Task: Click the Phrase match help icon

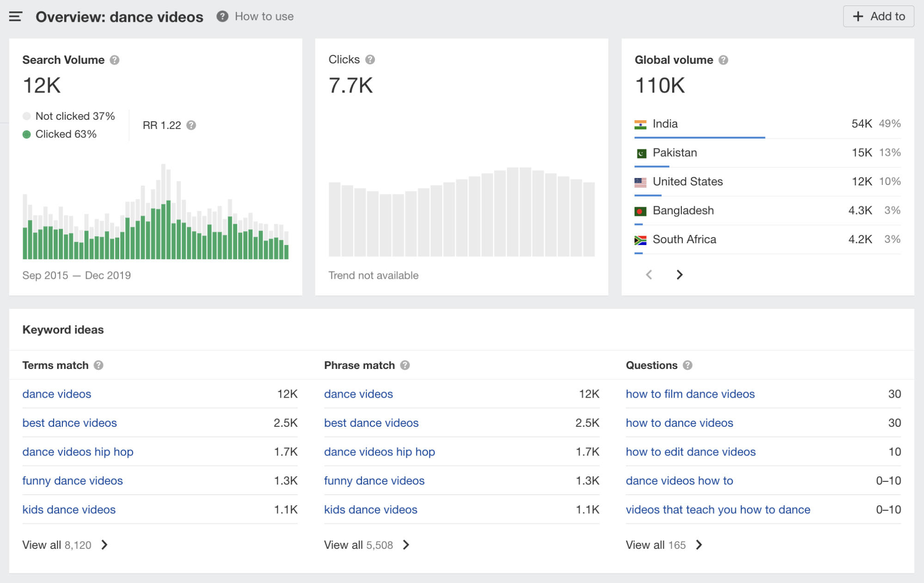Action: click(405, 365)
